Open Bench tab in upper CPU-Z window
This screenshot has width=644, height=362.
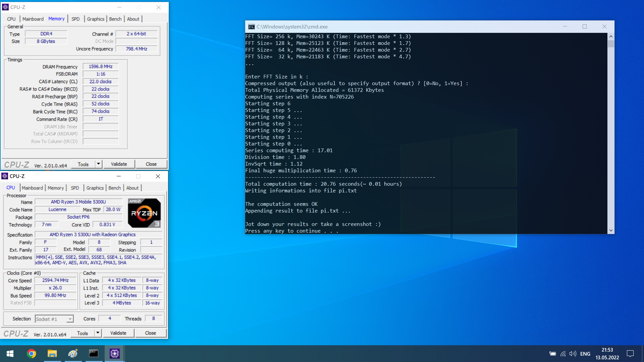(115, 19)
